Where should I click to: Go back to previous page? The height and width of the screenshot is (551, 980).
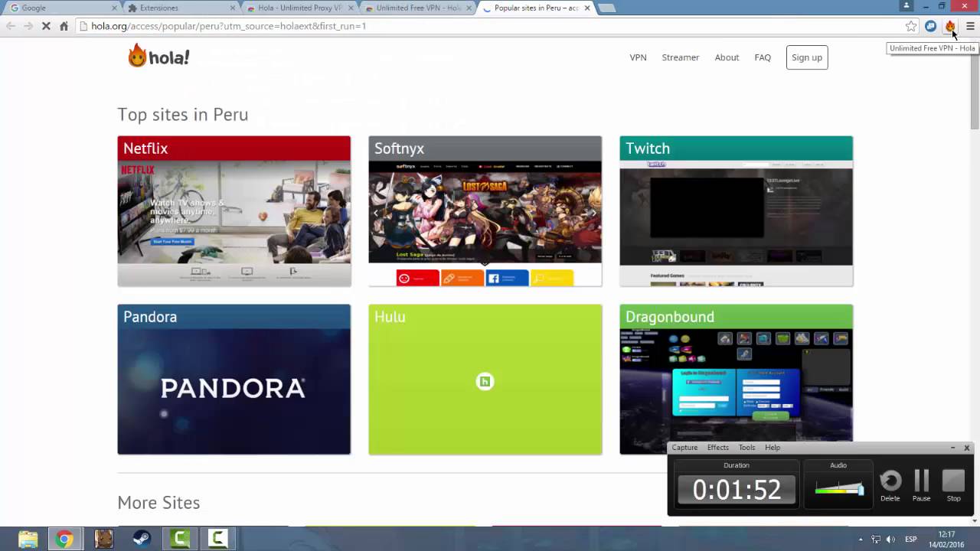coord(11,26)
